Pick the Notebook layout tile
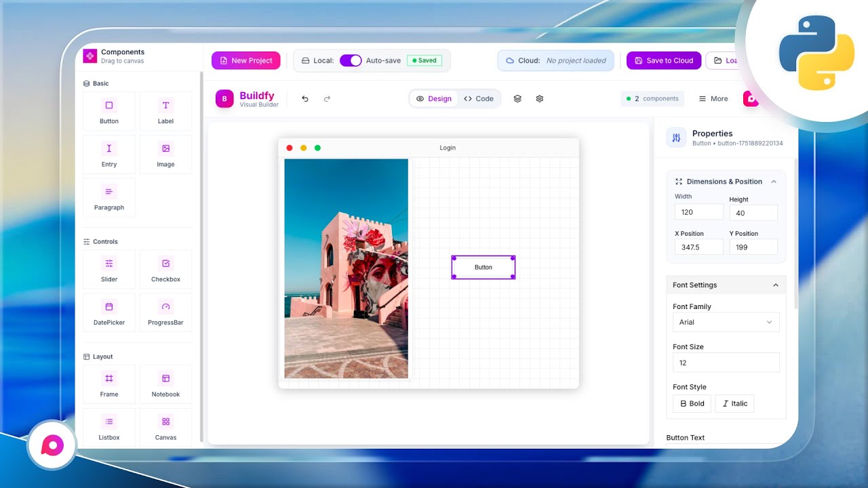Viewport: 868px width, 488px height. coord(165,384)
